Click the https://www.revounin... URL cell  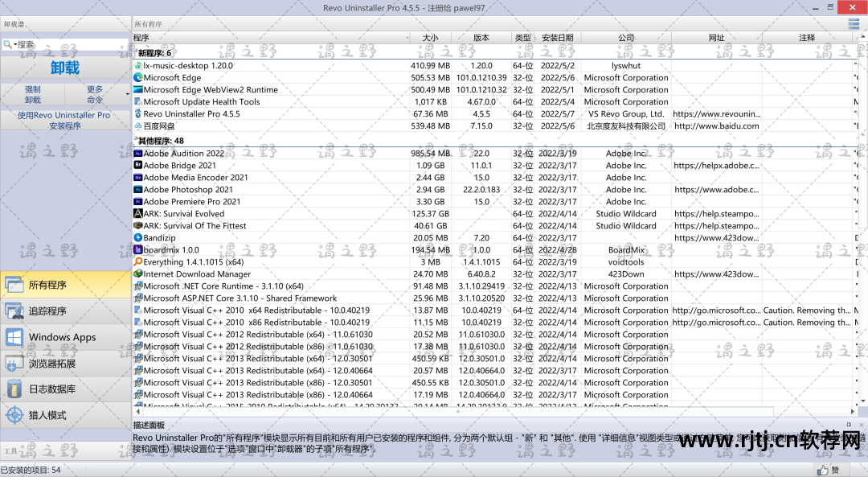pos(716,113)
